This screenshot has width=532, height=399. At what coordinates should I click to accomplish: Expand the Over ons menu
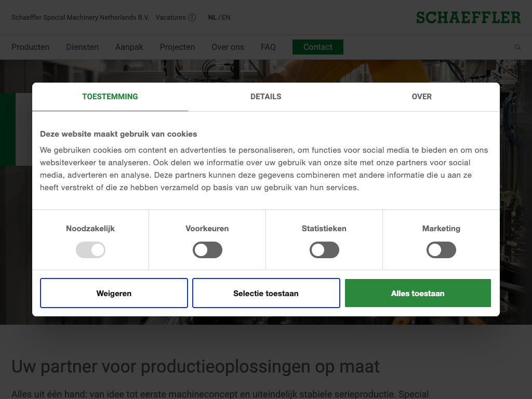point(228,47)
